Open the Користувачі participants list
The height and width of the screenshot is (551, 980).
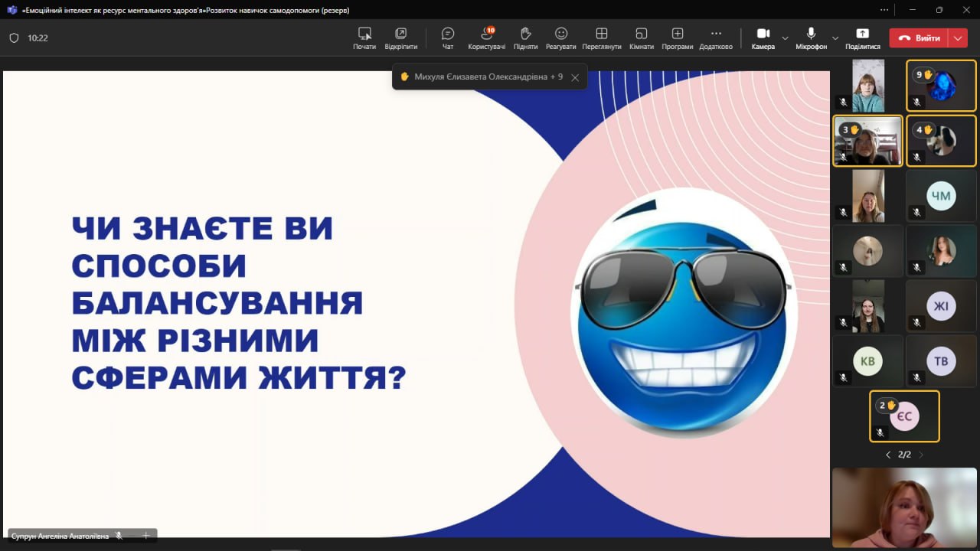(486, 38)
